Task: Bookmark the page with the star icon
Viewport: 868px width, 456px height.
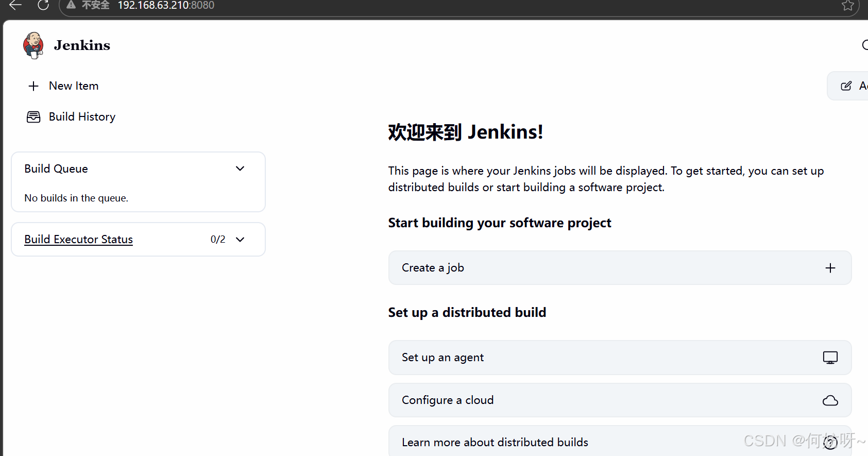Action: (x=848, y=6)
